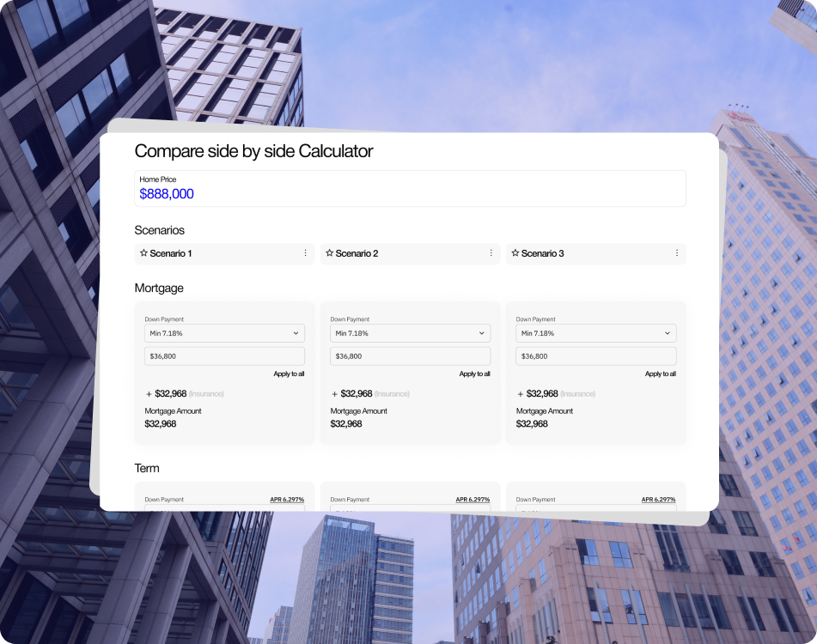Open APR 6.297% link in Scenario 1 term

click(x=287, y=500)
